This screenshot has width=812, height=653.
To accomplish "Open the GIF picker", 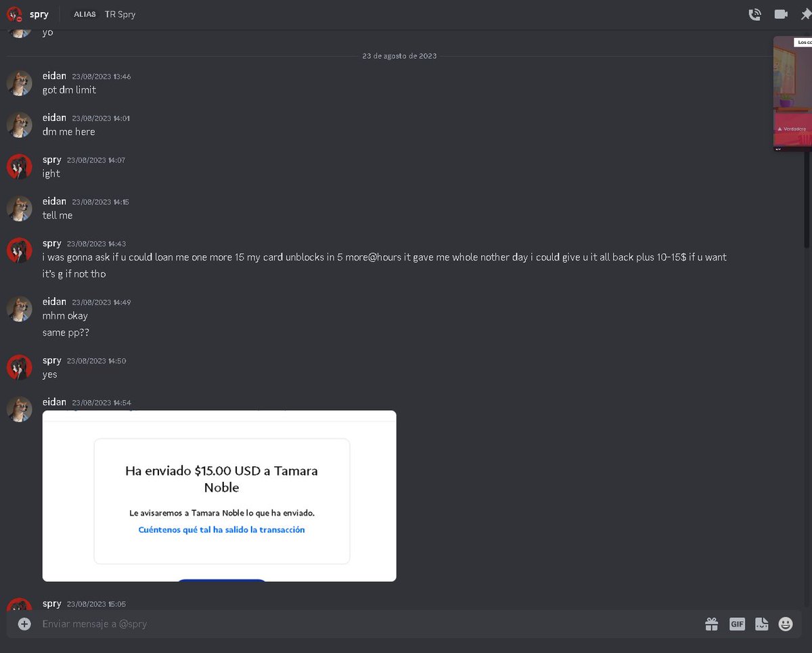I will point(737,624).
